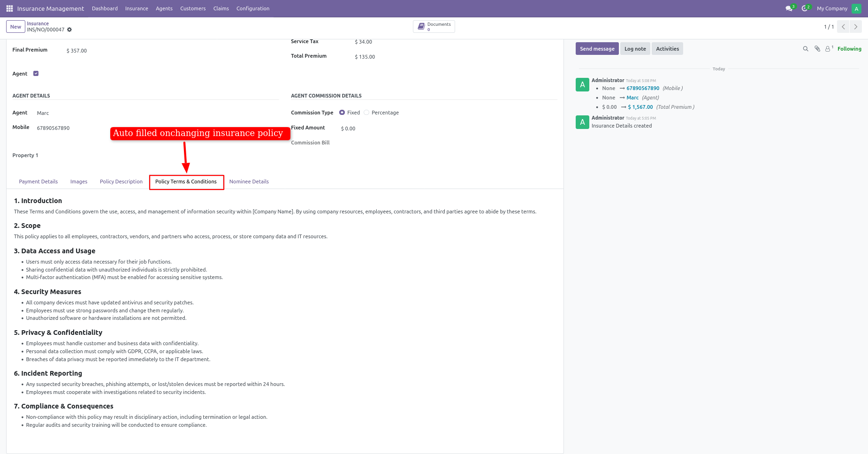868x454 pixels.
Task: Open the Insurance breadcrumb link
Action: coord(38,23)
